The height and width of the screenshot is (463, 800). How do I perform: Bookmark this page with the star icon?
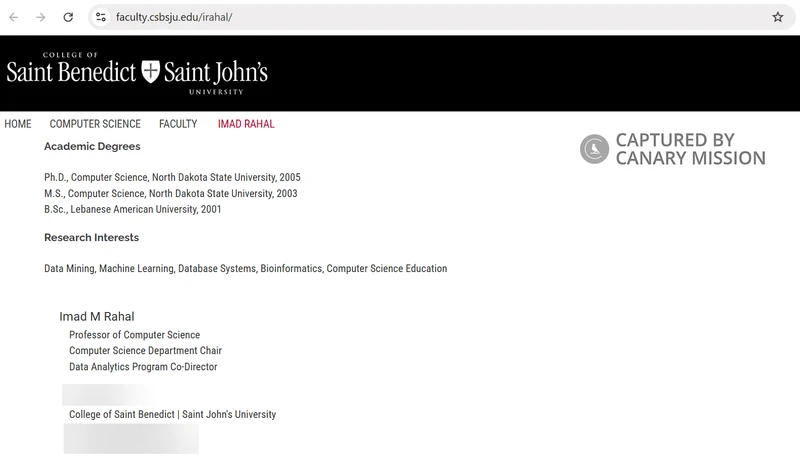[778, 17]
